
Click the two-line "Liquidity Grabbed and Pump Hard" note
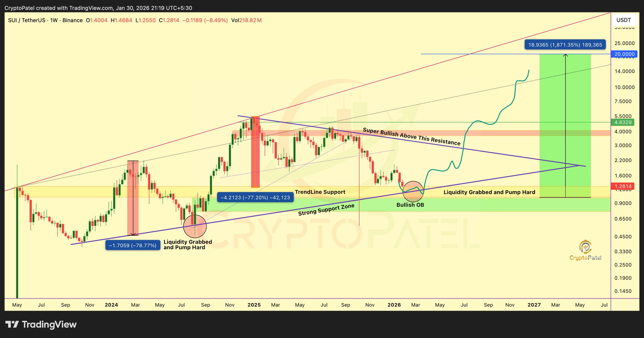(188, 245)
